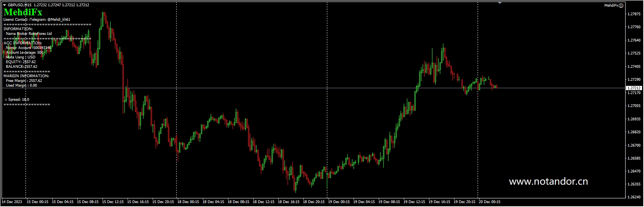Image resolution: width=644 pixels, height=207 pixels.
Task: Click the 19 Dec 08:15 time axis label
Action: click(x=389, y=202)
